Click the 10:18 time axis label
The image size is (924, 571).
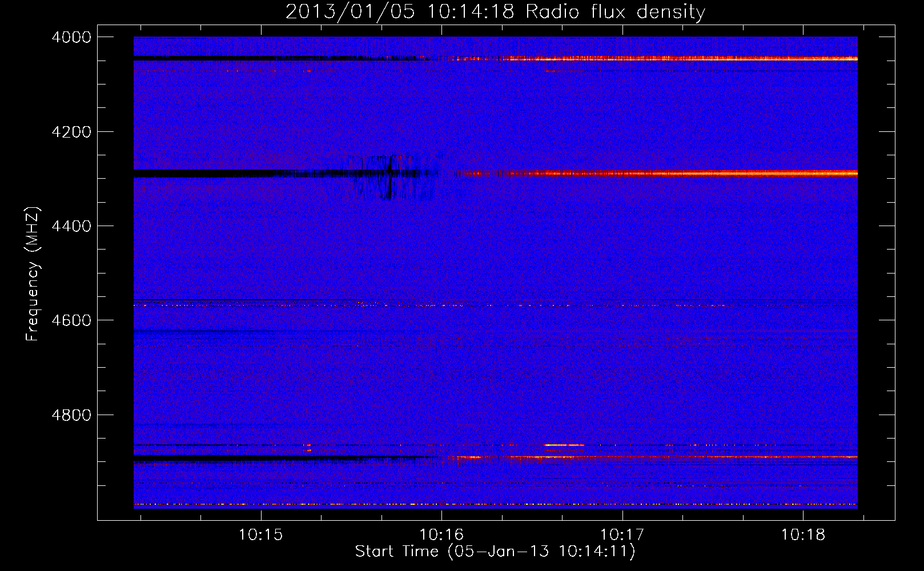point(803,535)
